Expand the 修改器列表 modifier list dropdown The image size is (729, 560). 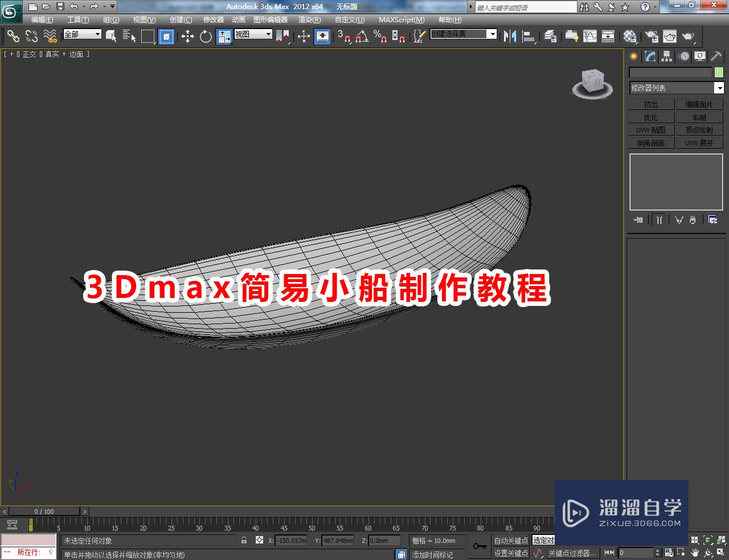[x=676, y=88]
